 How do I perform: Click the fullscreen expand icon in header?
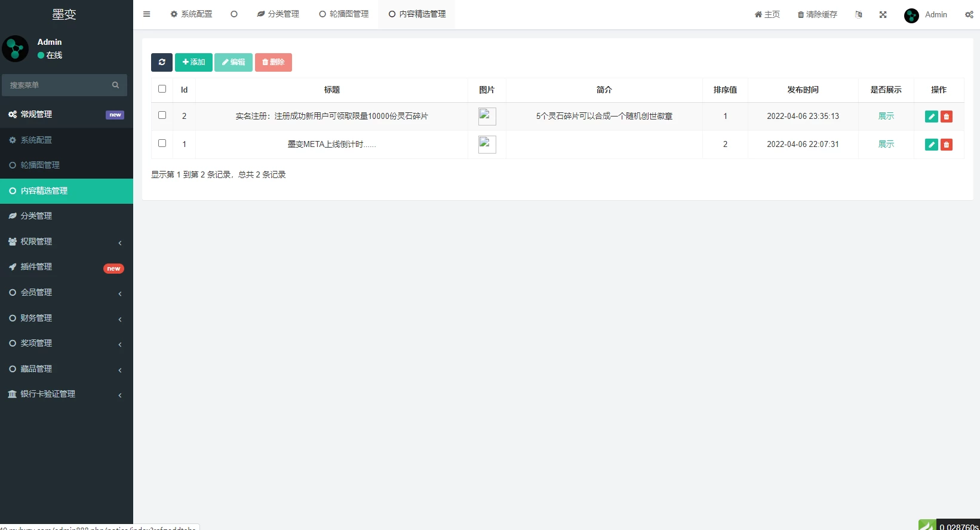[883, 14]
